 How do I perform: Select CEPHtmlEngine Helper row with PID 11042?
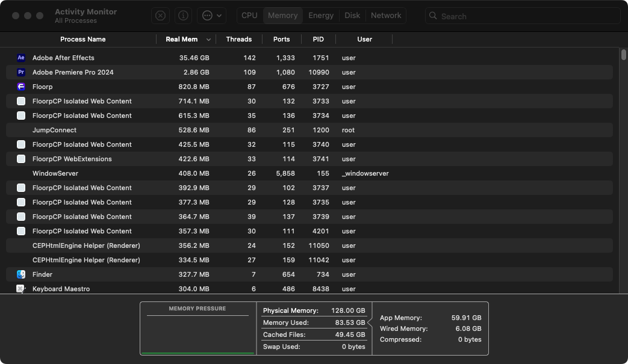coord(309,260)
